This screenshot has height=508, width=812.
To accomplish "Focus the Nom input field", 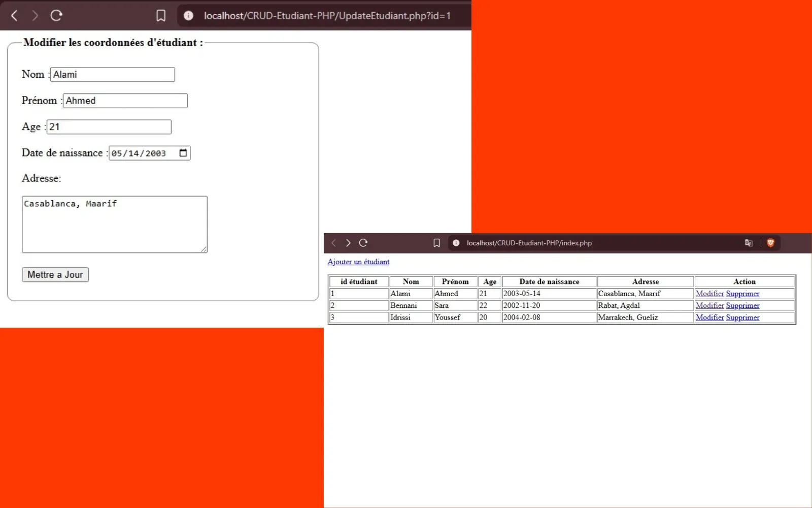I will pyautogui.click(x=113, y=75).
